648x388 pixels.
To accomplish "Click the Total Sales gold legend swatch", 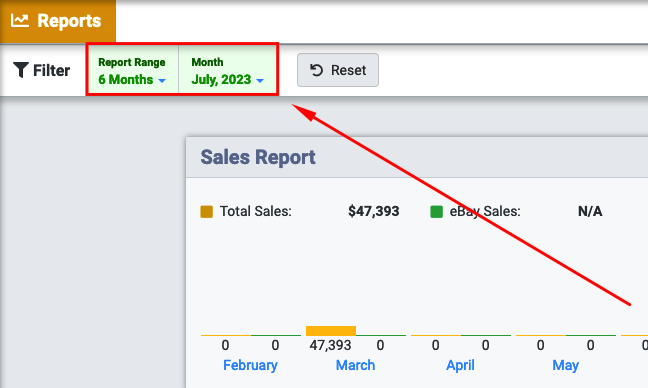I will coord(207,212).
